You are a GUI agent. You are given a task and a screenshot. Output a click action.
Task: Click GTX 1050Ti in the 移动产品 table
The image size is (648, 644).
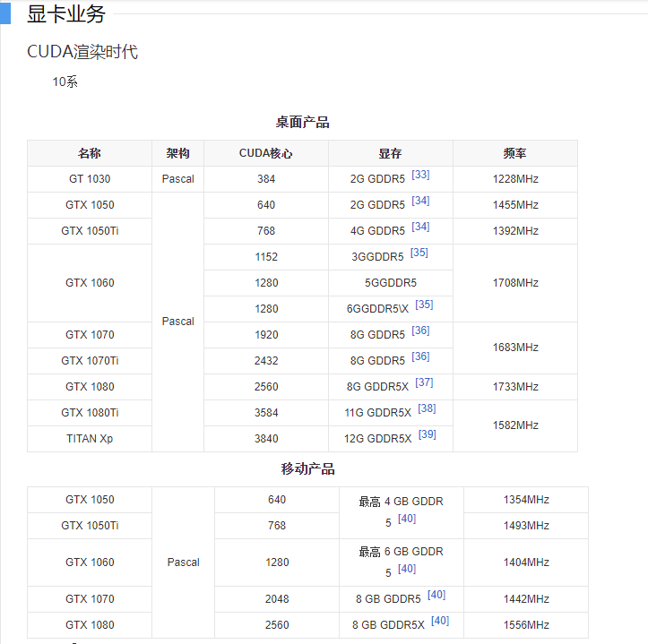point(90,526)
